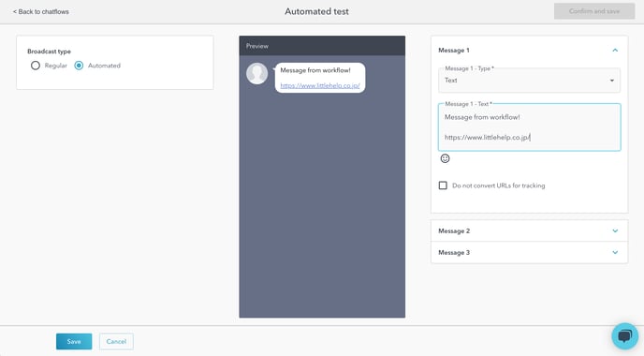This screenshot has width=644, height=356.
Task: Click the Message 3 section header
Action: click(530, 252)
